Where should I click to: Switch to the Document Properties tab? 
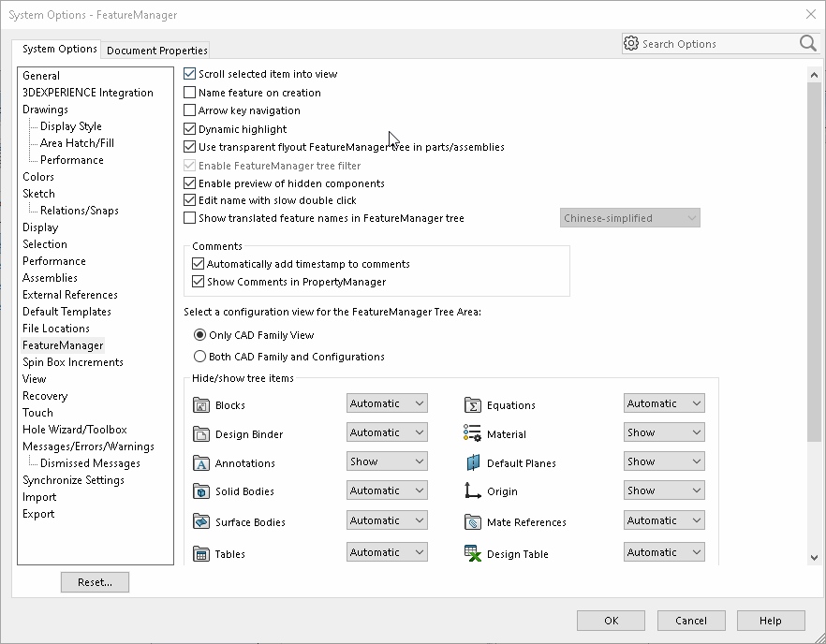156,51
